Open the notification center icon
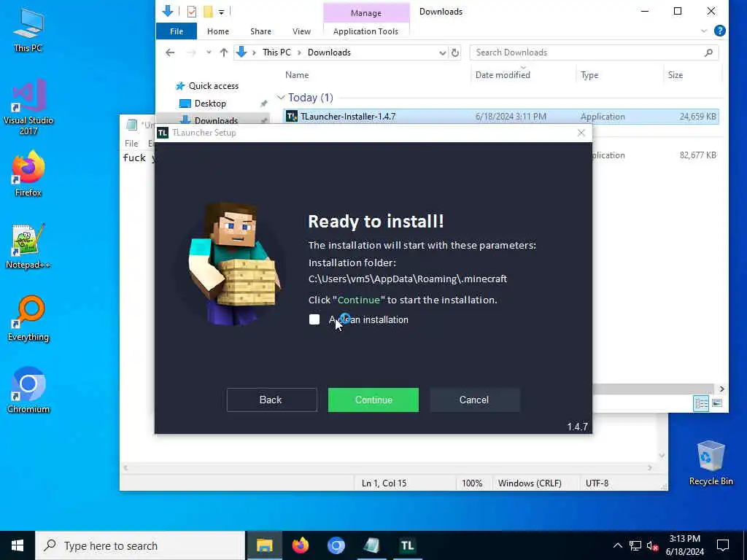The image size is (747, 560). 723,545
